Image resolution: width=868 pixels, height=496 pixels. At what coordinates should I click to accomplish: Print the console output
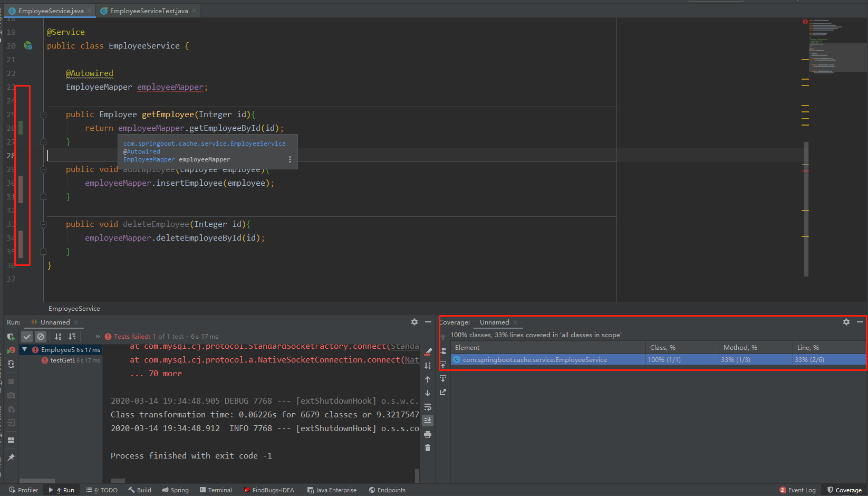click(428, 434)
